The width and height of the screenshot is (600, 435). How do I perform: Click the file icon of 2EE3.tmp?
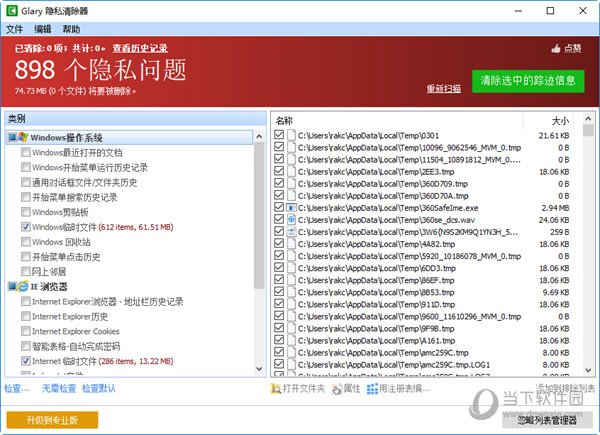[292, 171]
